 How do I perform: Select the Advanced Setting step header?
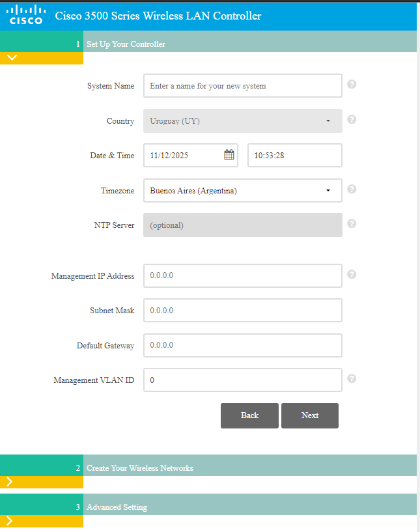coord(117,507)
